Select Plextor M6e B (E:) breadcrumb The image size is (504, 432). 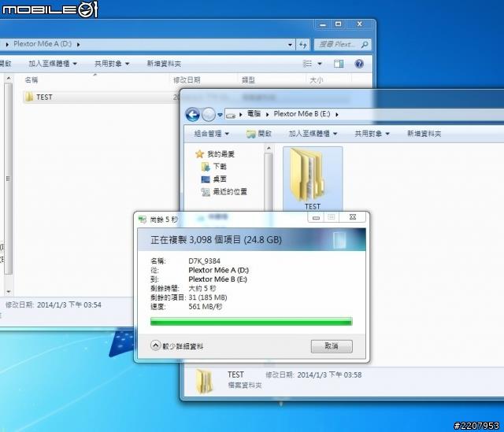302,113
